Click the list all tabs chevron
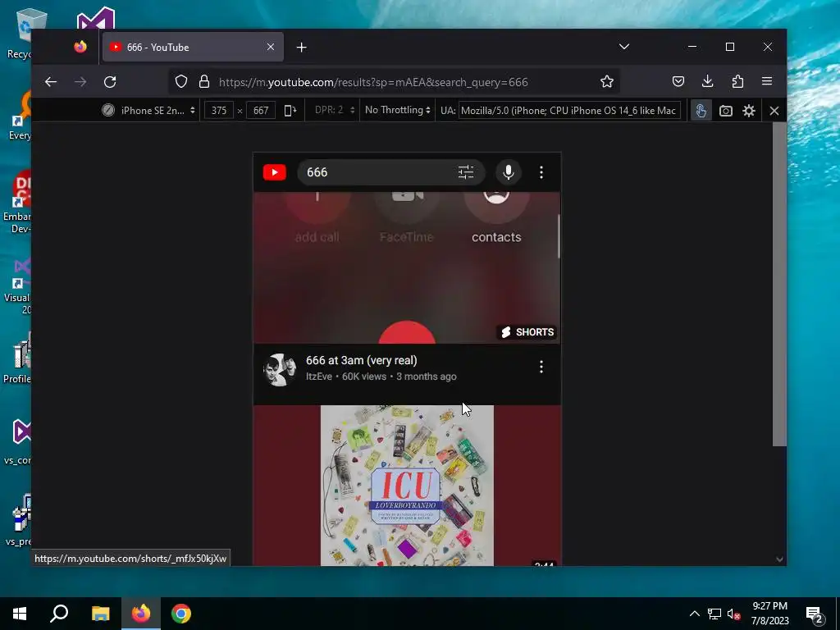This screenshot has height=630, width=840. (624, 47)
